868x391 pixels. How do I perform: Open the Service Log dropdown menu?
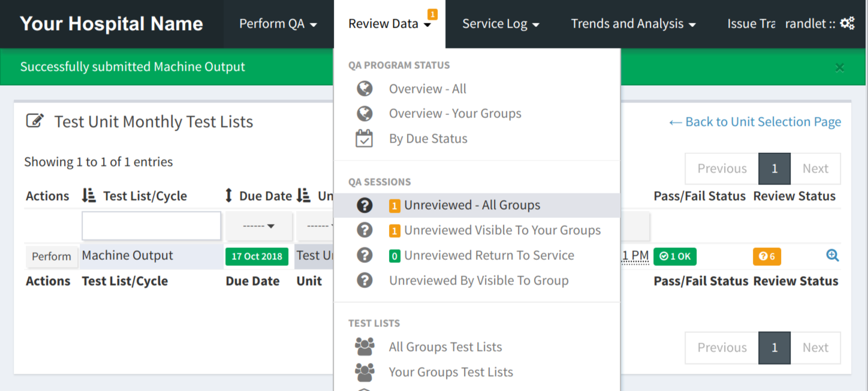click(501, 24)
